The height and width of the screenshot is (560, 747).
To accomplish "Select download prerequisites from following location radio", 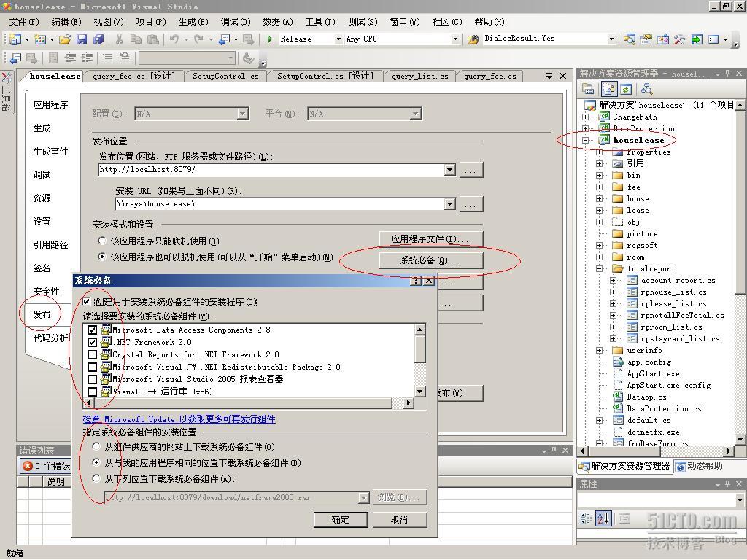I will pyautogui.click(x=96, y=478).
